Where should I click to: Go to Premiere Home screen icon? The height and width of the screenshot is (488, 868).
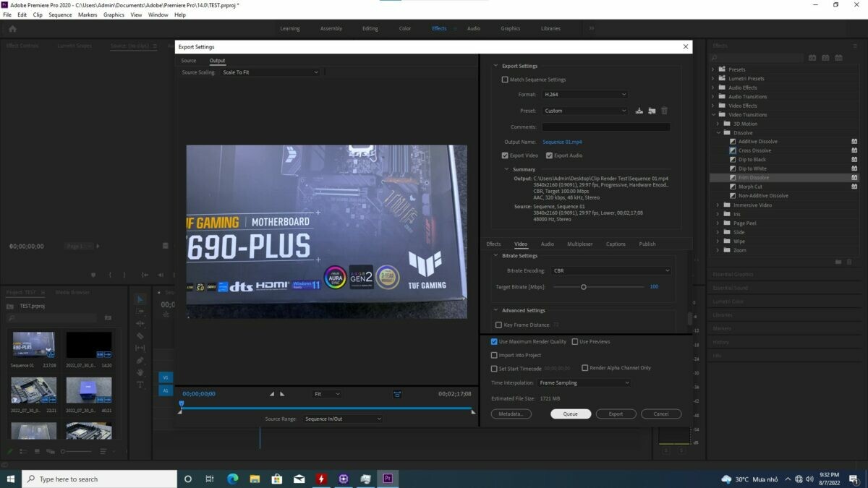pyautogui.click(x=12, y=29)
